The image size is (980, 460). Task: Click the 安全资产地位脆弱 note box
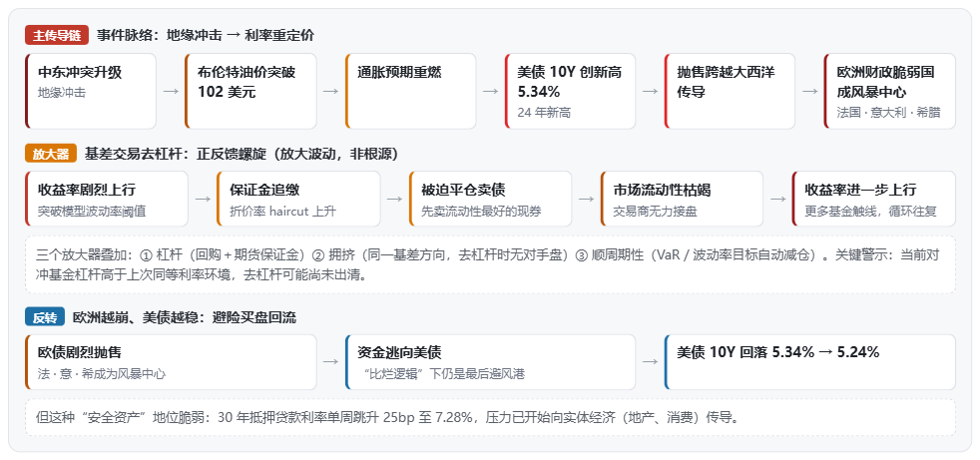[x=491, y=417]
